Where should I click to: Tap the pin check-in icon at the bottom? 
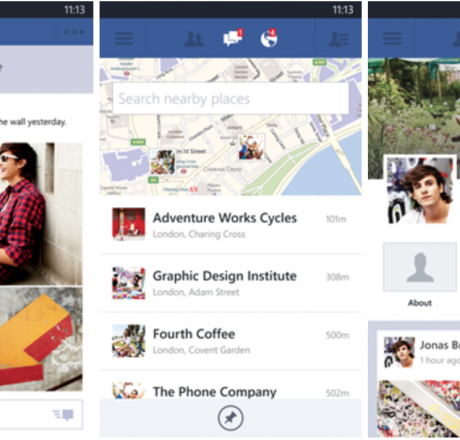click(230, 418)
